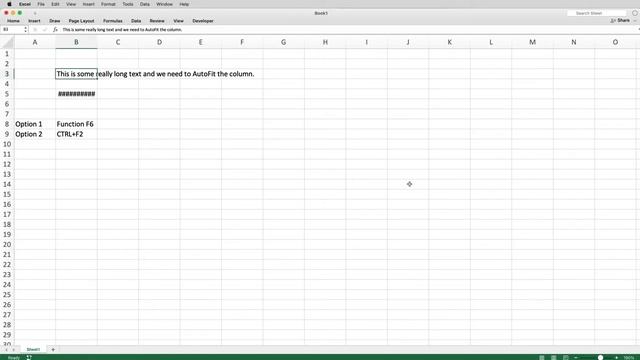Screen dimensions: 640x360
Task: Collapse the ribbon with the chevron
Action: 635,21
